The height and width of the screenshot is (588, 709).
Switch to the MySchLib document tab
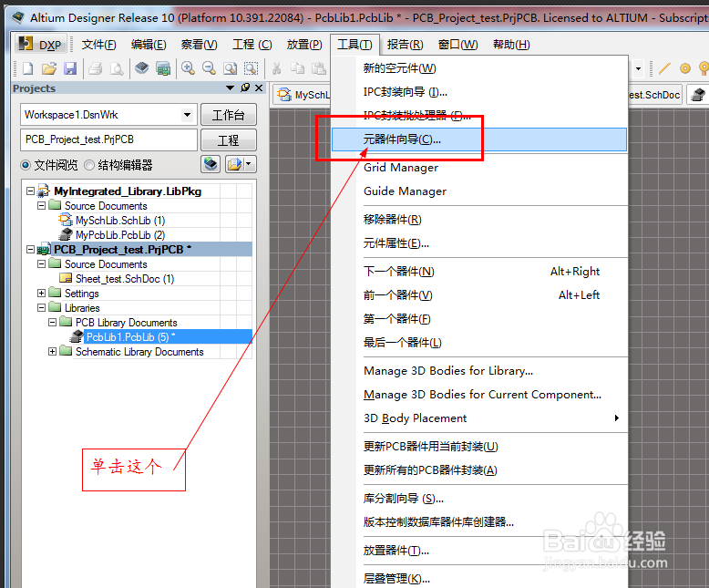pos(302,95)
